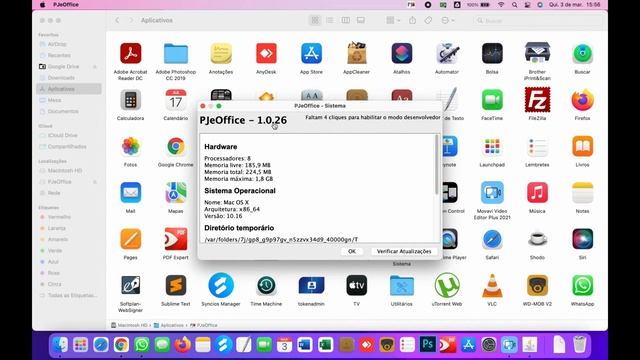This screenshot has height=360, width=640.
Task: Click OK in the PJeOffice Sistema dialog
Action: point(352,251)
